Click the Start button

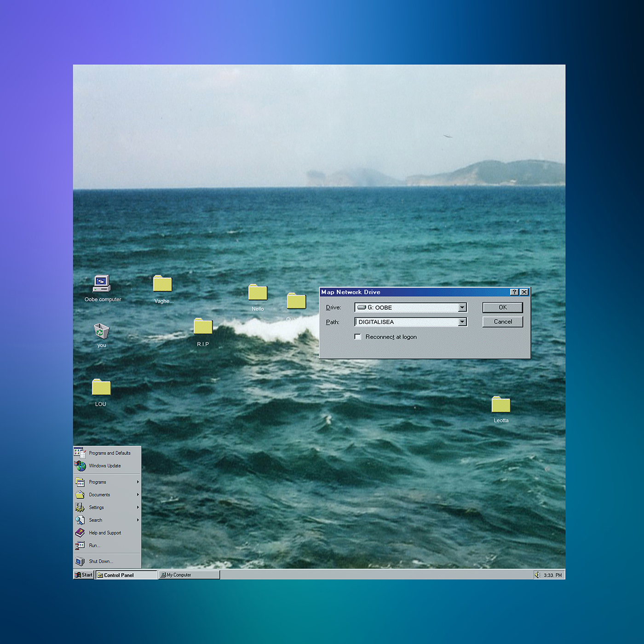click(x=84, y=575)
